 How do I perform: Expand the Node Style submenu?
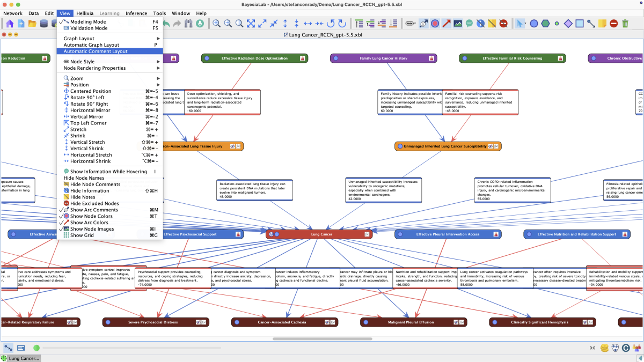[x=109, y=62]
